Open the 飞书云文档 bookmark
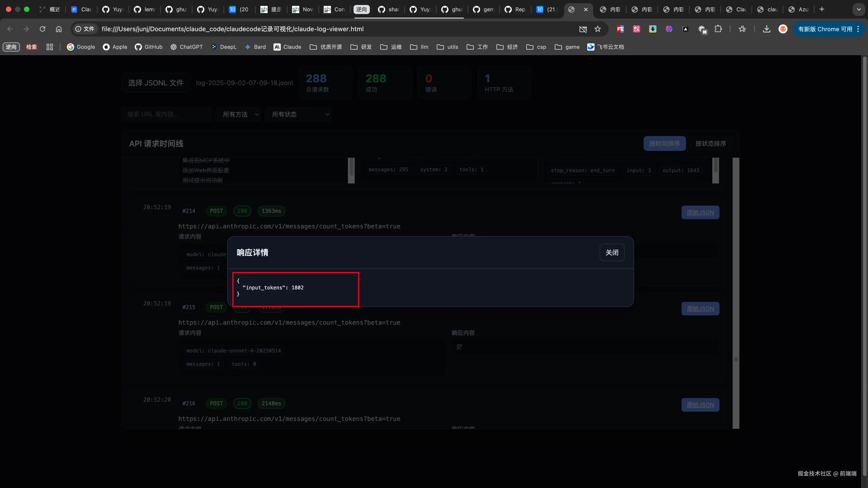 606,47
